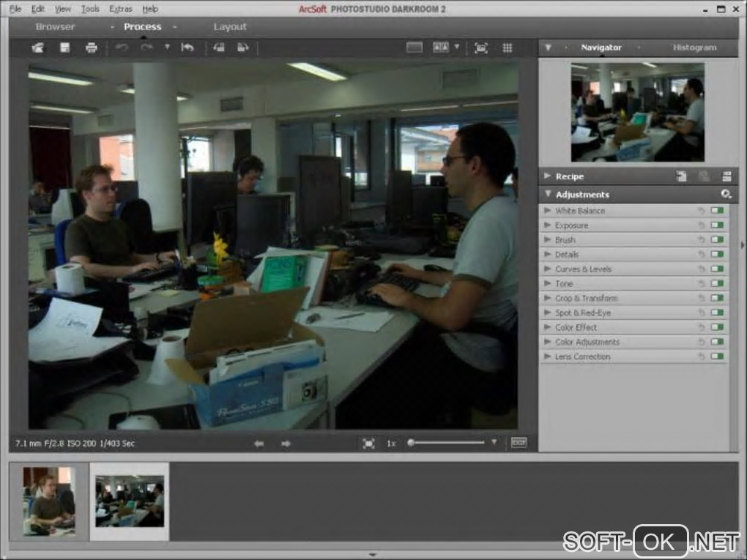Collapse filmstrip with bottom arrow
The image size is (747, 560).
click(x=373, y=555)
